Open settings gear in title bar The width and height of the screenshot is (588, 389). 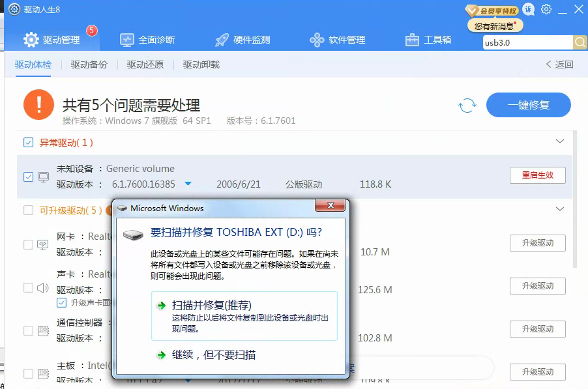(546, 9)
